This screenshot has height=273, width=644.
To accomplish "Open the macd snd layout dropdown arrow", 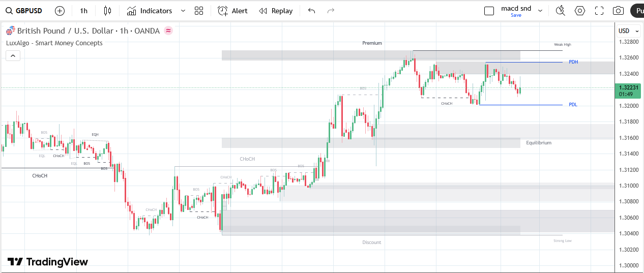I will point(540,11).
